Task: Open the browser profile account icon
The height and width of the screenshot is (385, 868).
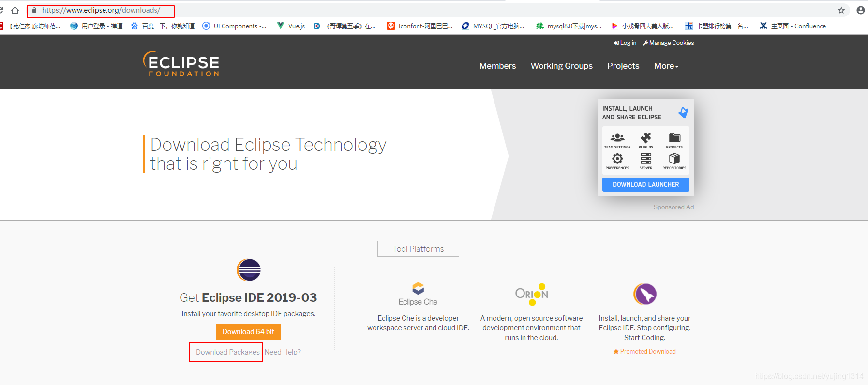Action: [860, 10]
